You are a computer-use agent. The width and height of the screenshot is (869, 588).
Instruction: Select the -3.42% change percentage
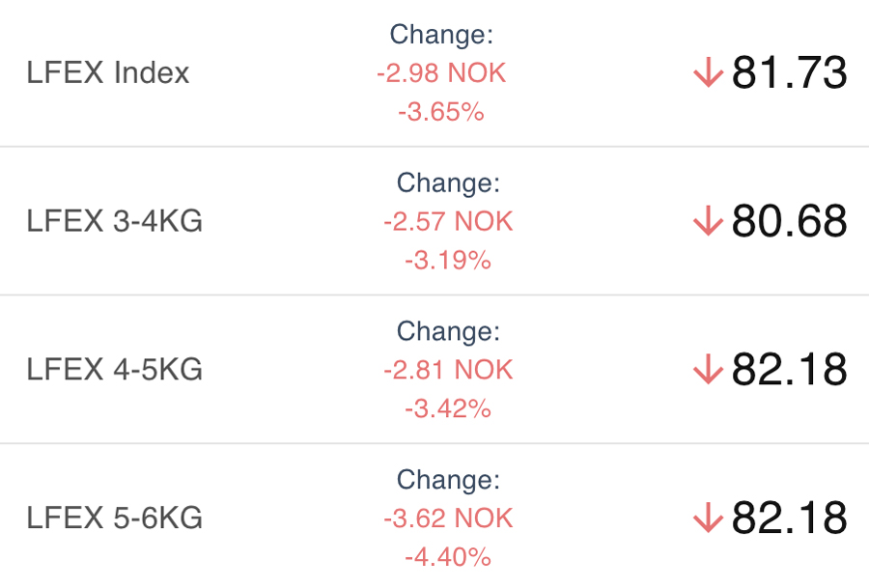point(448,408)
